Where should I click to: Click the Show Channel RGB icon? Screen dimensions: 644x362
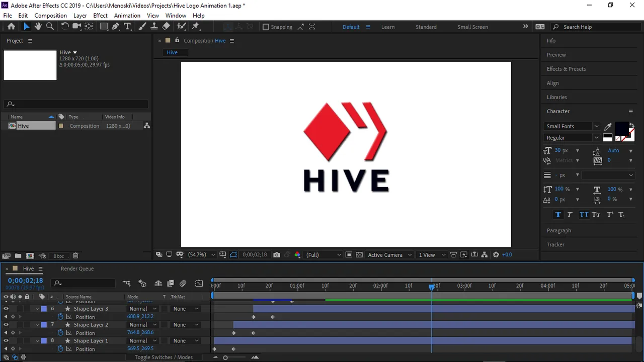point(297,255)
